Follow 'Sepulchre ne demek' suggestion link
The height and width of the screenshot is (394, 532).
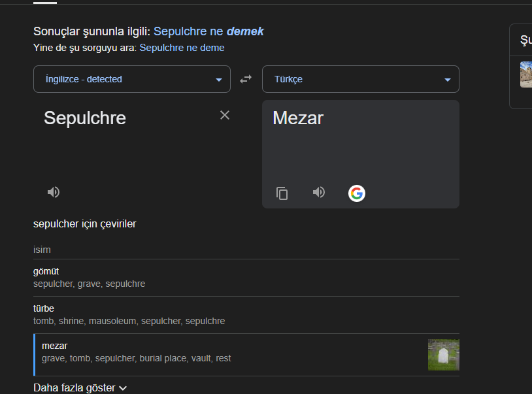pyautogui.click(x=208, y=31)
